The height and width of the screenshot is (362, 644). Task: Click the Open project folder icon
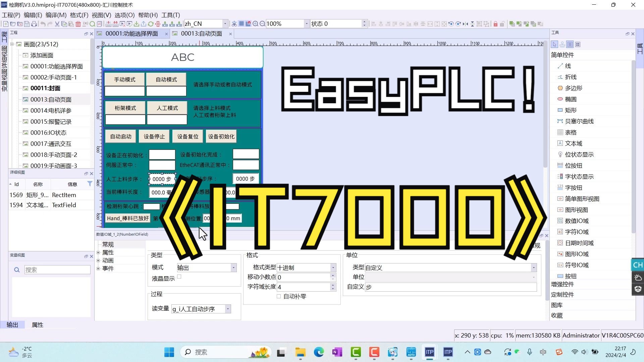(13, 24)
